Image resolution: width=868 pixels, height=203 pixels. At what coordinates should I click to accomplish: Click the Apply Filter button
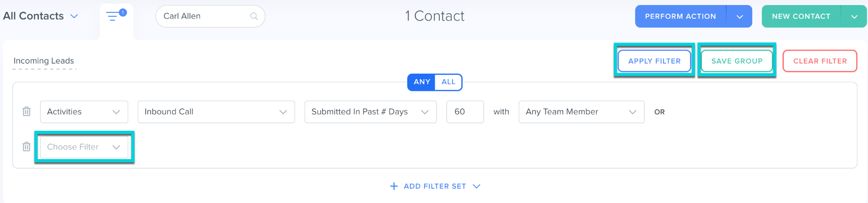654,61
